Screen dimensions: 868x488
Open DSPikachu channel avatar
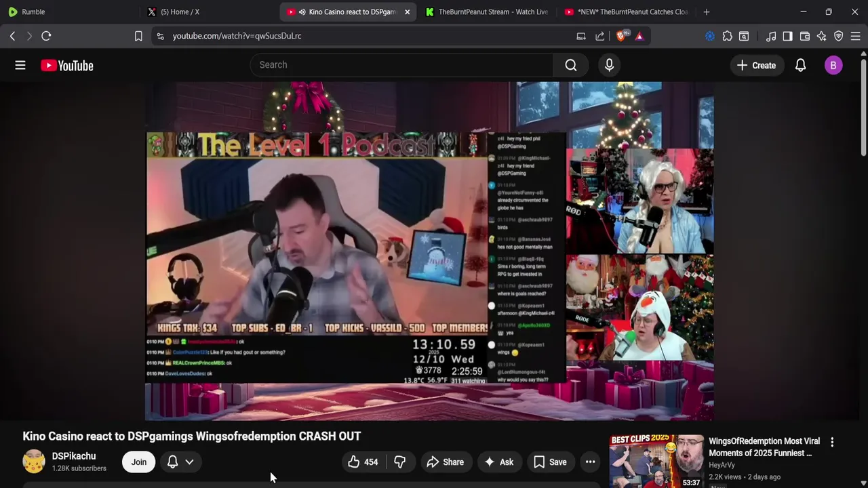[34, 462]
